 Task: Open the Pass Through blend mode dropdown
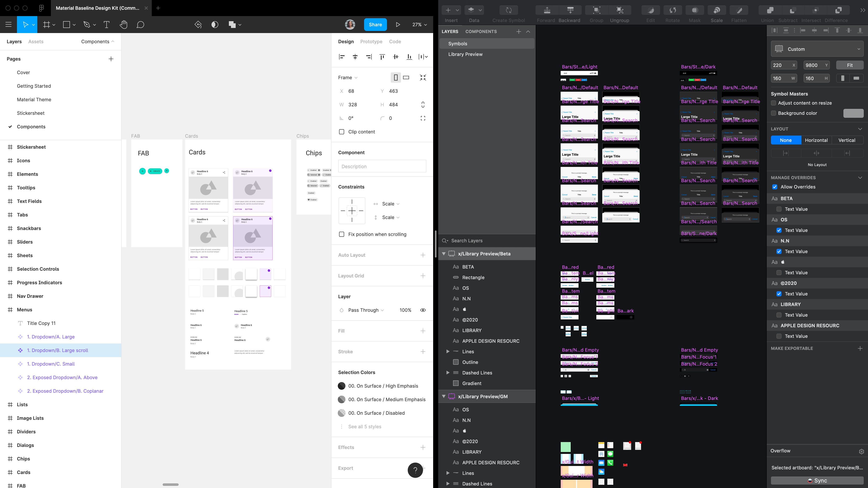(366, 310)
